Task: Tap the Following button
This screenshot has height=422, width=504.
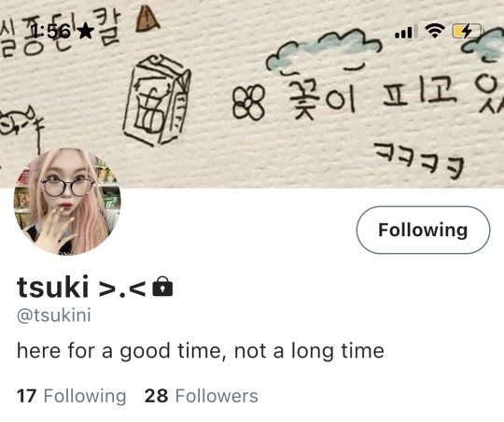Action: pos(423,230)
